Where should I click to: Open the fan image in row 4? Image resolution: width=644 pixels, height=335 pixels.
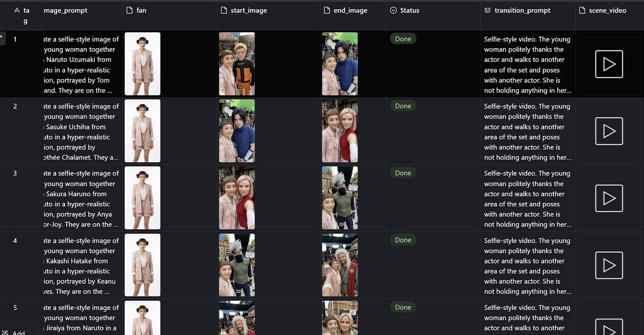[142, 265]
